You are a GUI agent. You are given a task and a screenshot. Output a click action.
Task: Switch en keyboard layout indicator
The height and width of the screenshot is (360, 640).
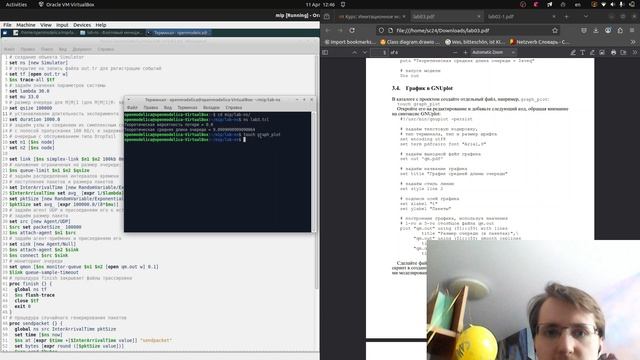pyautogui.click(x=578, y=4)
